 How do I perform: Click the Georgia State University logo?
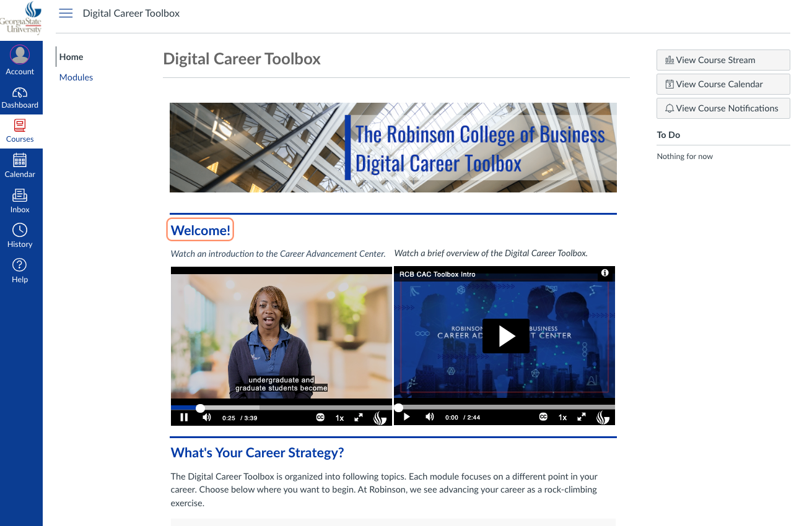[21, 19]
